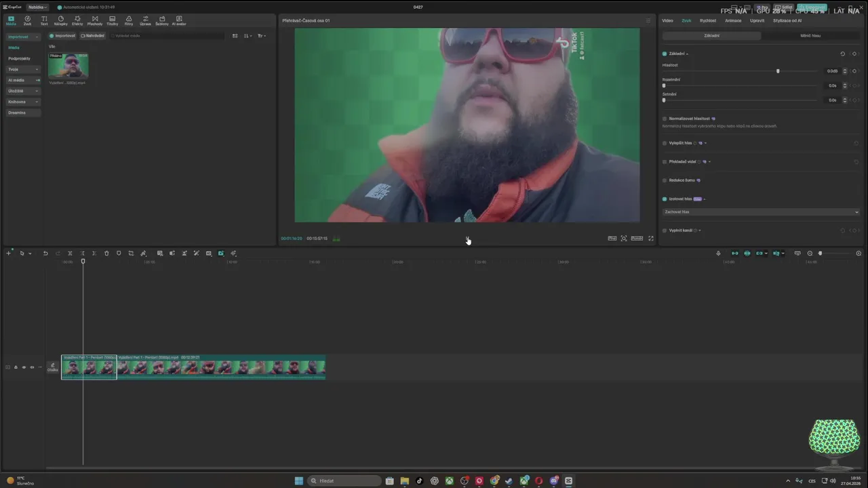Enable the Redukce šumu checkbox
Image resolution: width=868 pixels, height=488 pixels.
pyautogui.click(x=665, y=180)
